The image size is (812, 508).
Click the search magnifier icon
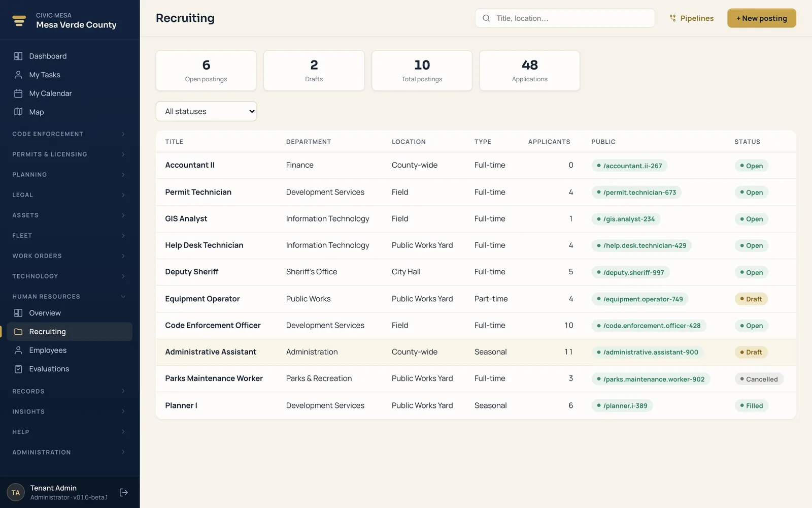pyautogui.click(x=486, y=18)
